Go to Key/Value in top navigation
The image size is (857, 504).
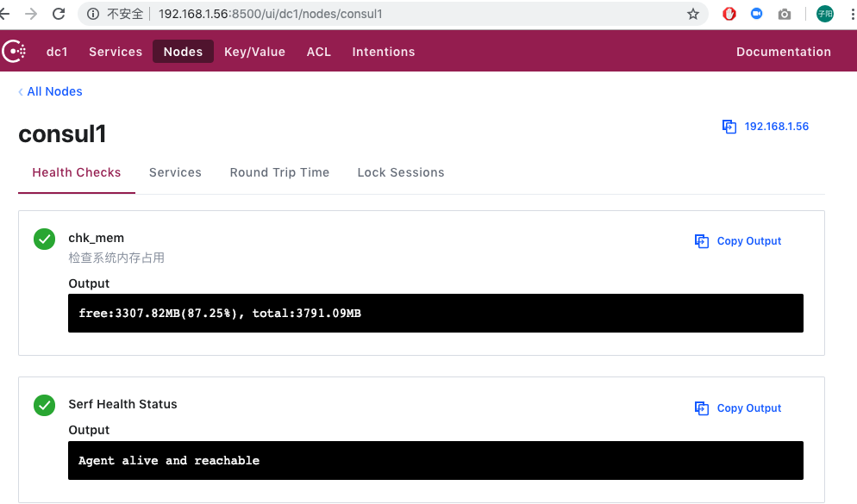pyautogui.click(x=254, y=52)
